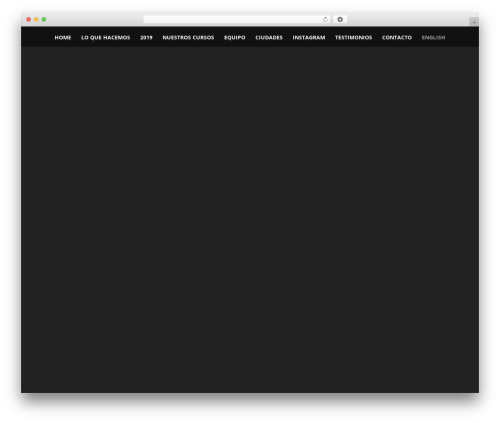The height and width of the screenshot is (423, 500).
Task: Close the window with red button
Action: pos(29,20)
